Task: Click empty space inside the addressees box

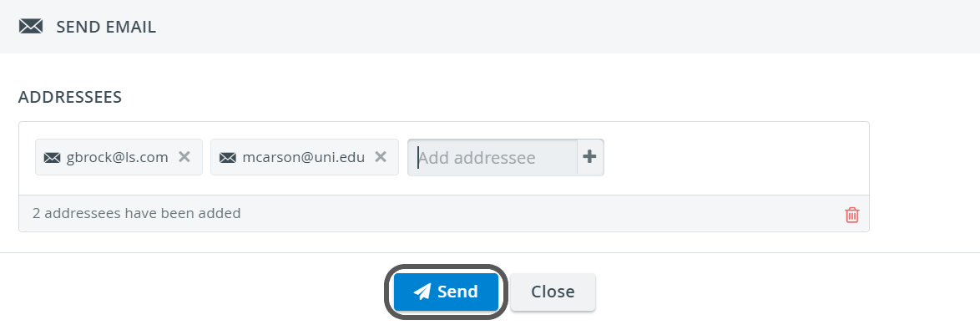Action: tap(731, 158)
